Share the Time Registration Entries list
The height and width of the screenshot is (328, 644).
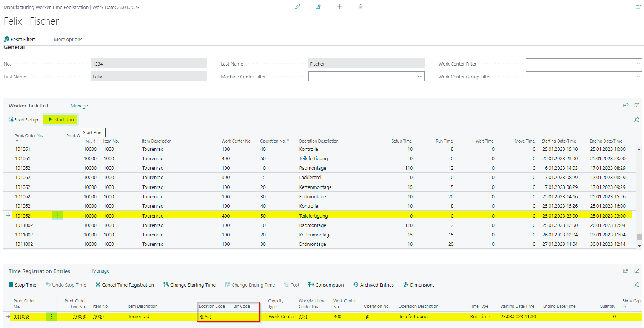click(626, 271)
